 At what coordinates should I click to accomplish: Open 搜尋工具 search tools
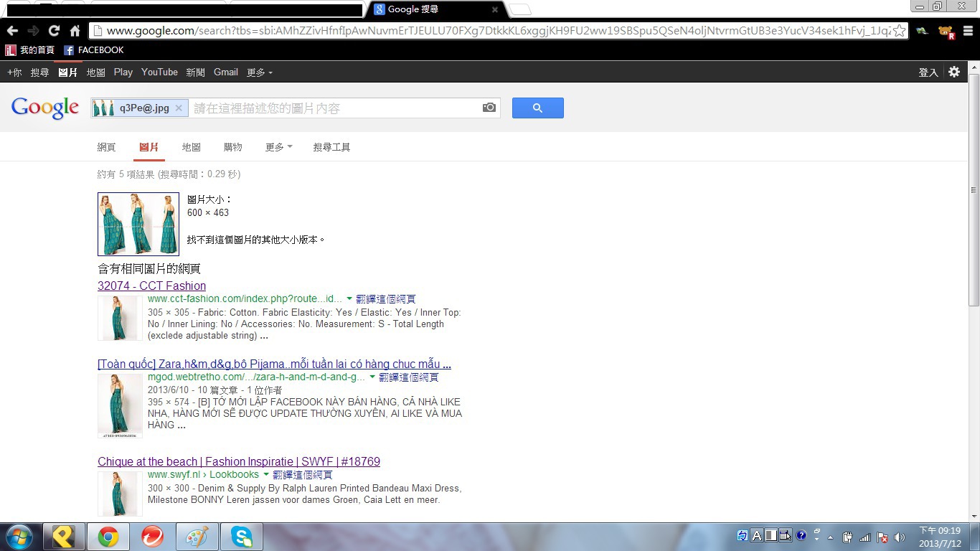coord(331,147)
